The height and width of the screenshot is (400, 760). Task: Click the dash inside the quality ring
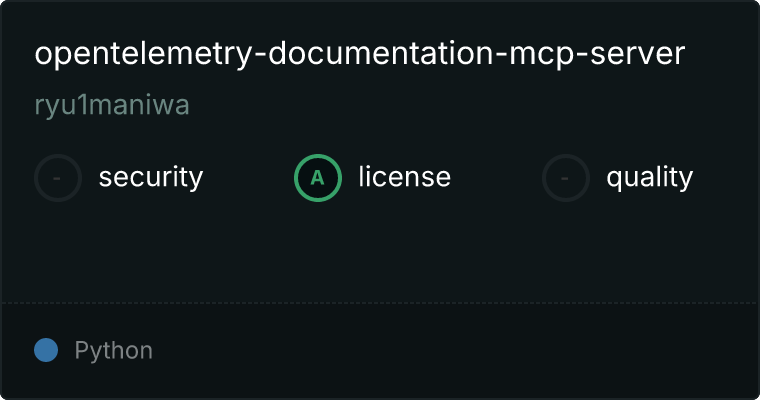[565, 179]
